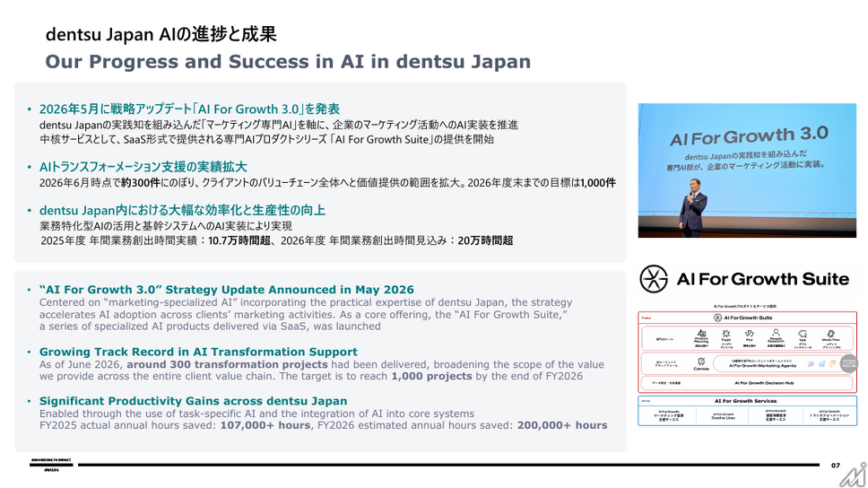Open the AI For Growth Suite diagram image
The width and height of the screenshot is (868, 488).
[747, 364]
